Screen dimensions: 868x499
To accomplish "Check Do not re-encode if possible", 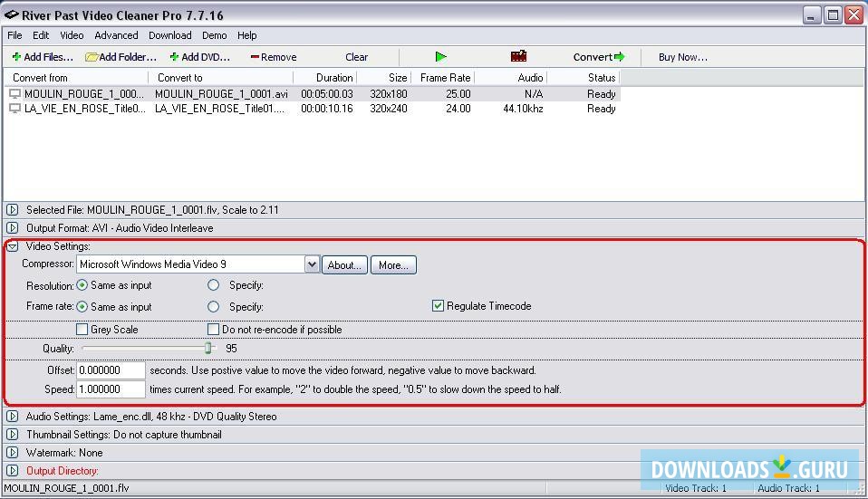I will coord(213,329).
